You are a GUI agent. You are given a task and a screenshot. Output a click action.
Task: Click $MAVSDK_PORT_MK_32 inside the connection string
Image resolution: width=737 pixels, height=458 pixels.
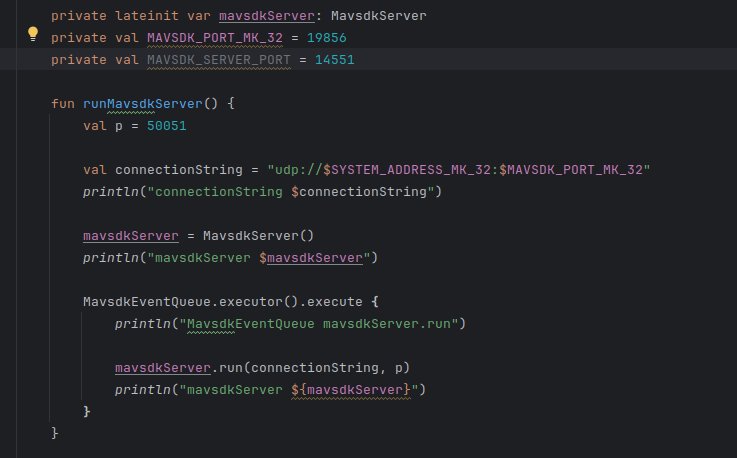coord(571,169)
